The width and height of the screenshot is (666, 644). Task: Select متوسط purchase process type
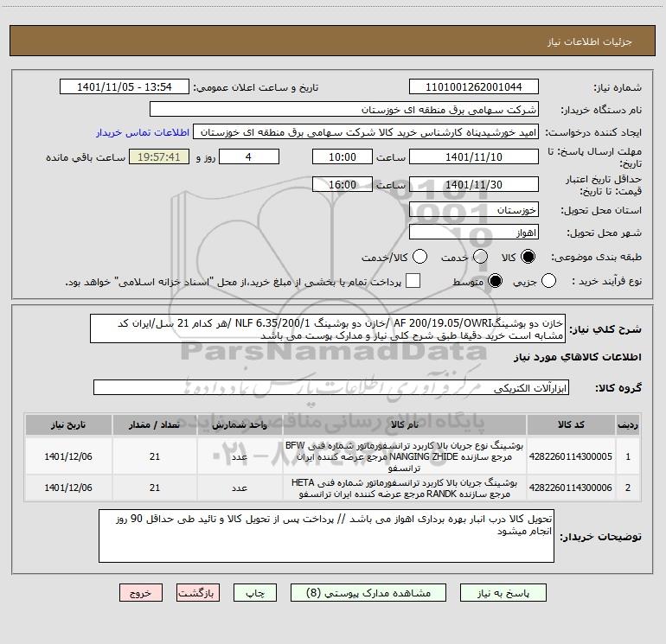pyautogui.click(x=496, y=282)
